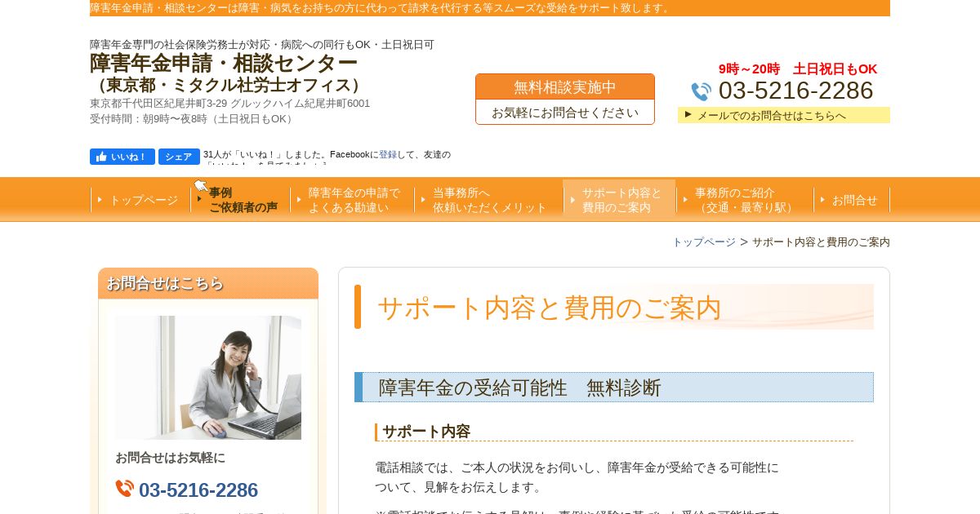This screenshot has width=980, height=514.
Task: Click the Facebook いいね！ thumbs-up button
Action: coord(122,157)
